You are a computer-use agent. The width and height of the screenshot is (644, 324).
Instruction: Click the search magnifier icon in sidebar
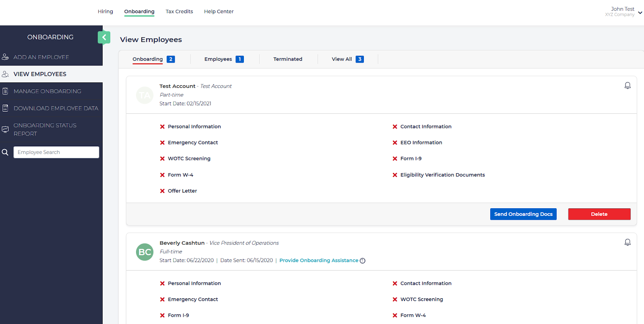point(5,152)
